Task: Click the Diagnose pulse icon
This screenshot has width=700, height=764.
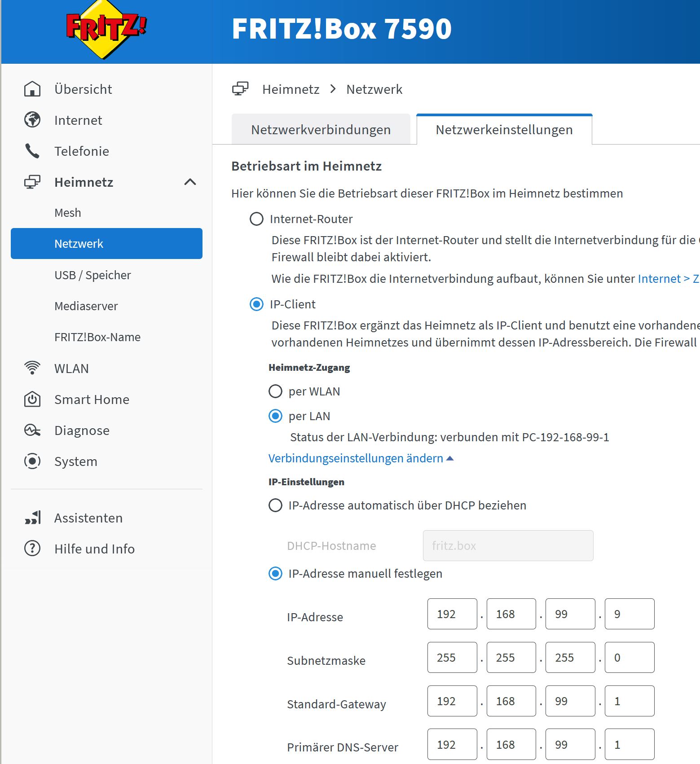Action: (32, 430)
